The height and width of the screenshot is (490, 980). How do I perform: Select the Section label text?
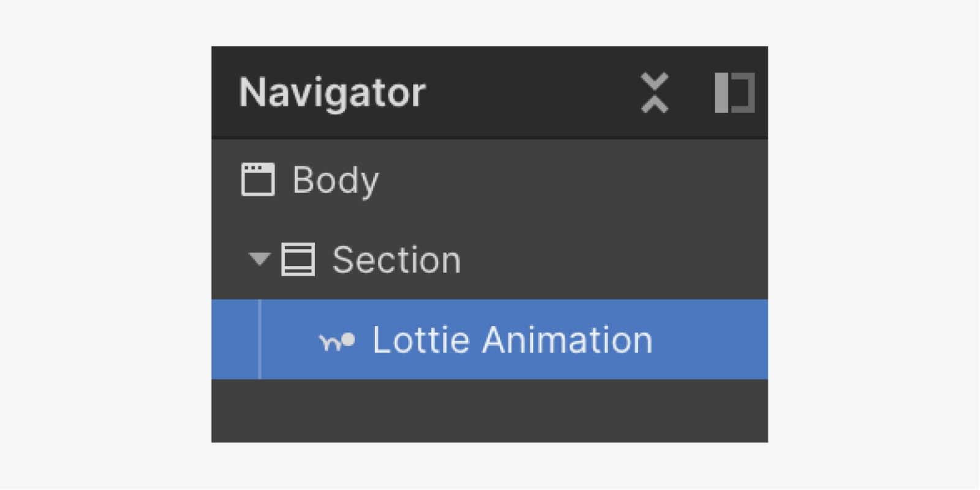396,260
